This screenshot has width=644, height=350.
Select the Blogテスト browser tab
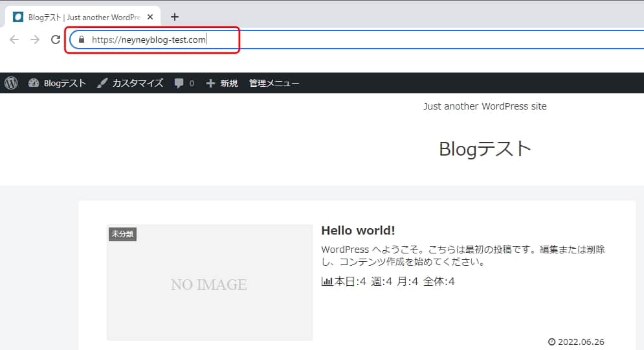coord(82,17)
